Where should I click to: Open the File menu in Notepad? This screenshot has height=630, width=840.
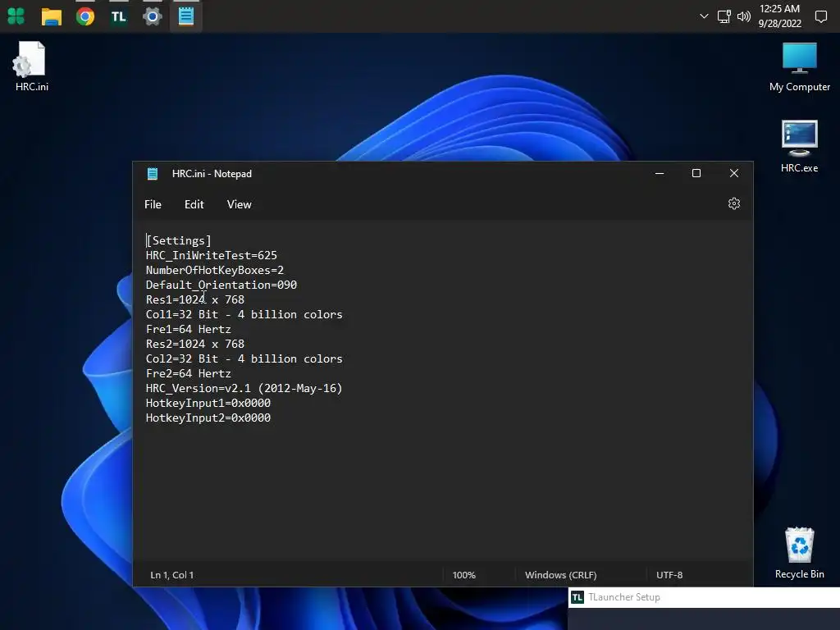(x=153, y=204)
